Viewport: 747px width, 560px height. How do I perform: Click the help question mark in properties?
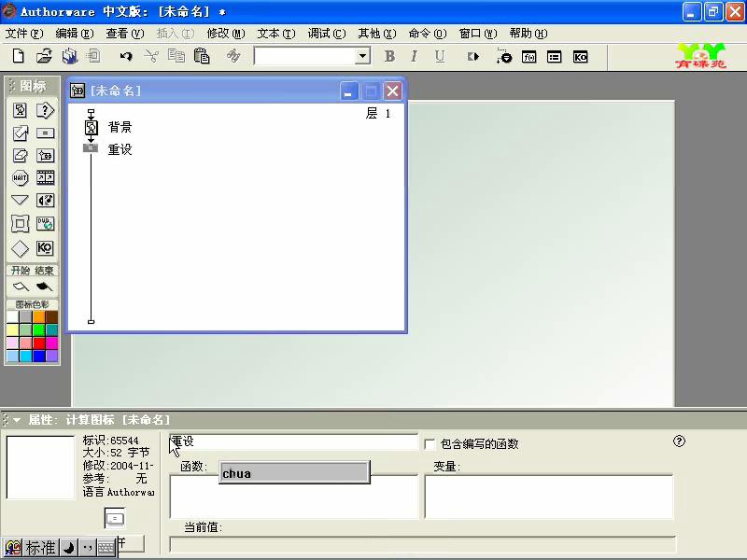tap(679, 441)
